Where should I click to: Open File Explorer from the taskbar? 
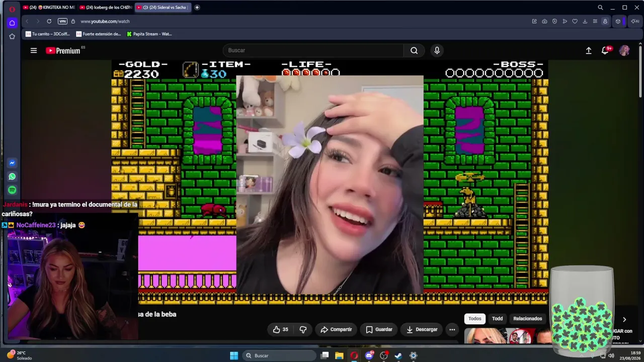339,355
